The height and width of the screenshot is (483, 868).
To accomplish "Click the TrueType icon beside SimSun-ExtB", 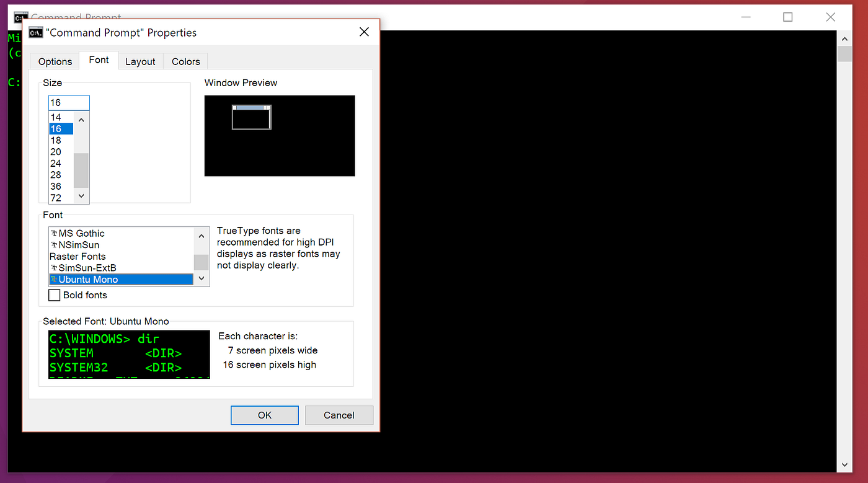I will (x=55, y=268).
